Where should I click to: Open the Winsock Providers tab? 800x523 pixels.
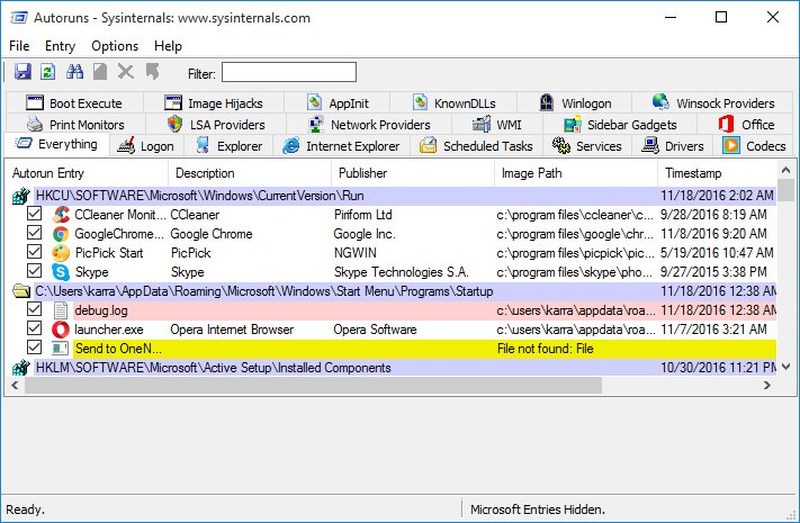[713, 103]
